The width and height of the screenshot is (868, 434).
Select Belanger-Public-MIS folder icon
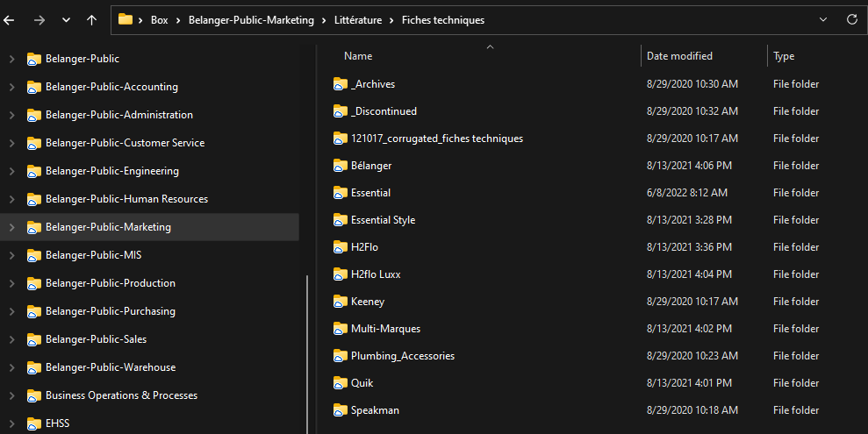click(33, 255)
